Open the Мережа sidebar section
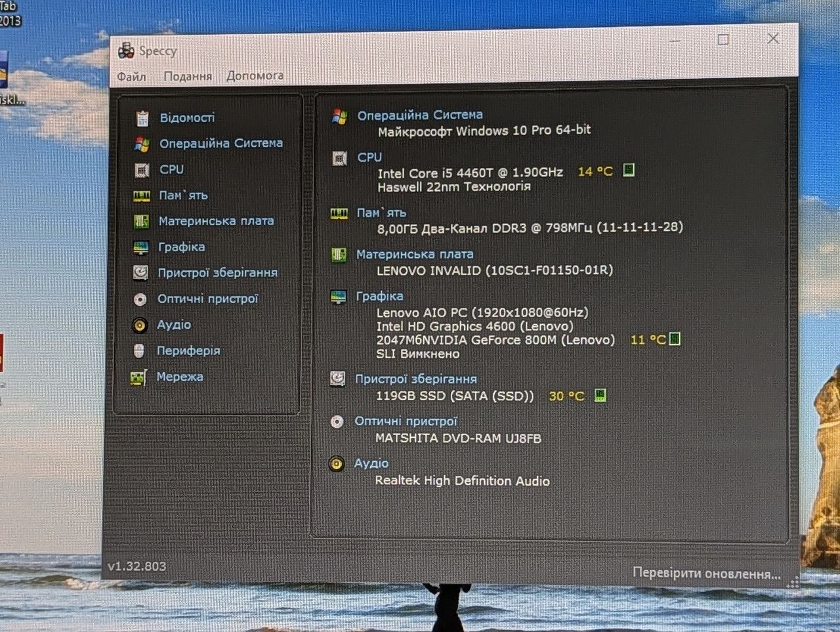The image size is (840, 632). click(179, 377)
